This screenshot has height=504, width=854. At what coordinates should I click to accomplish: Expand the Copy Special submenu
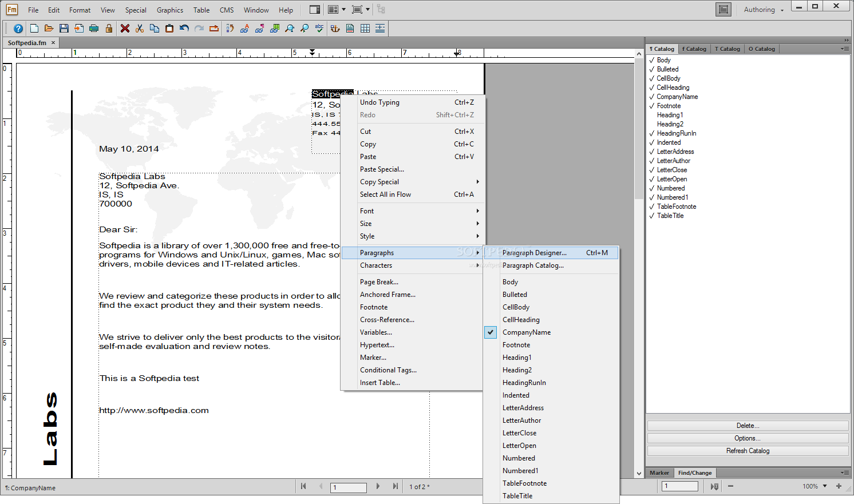pos(413,182)
